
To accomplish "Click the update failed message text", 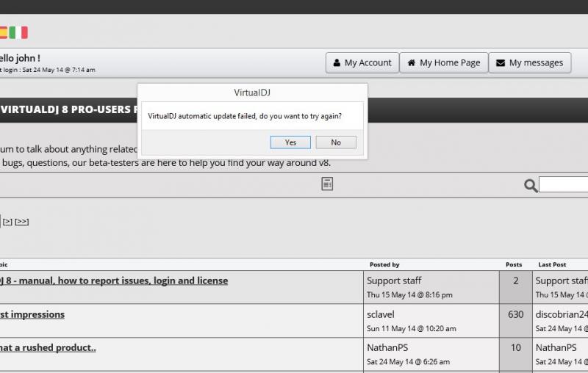I will click(245, 116).
